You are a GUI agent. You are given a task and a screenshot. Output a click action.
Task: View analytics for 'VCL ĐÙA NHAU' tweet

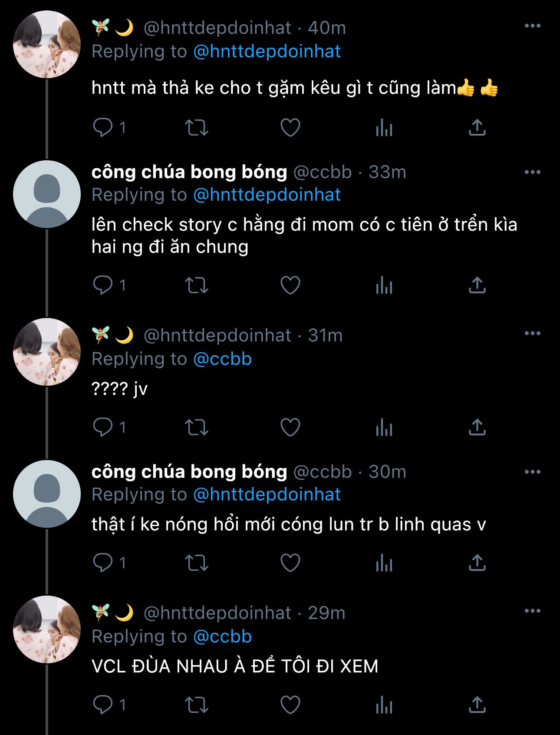[384, 705]
